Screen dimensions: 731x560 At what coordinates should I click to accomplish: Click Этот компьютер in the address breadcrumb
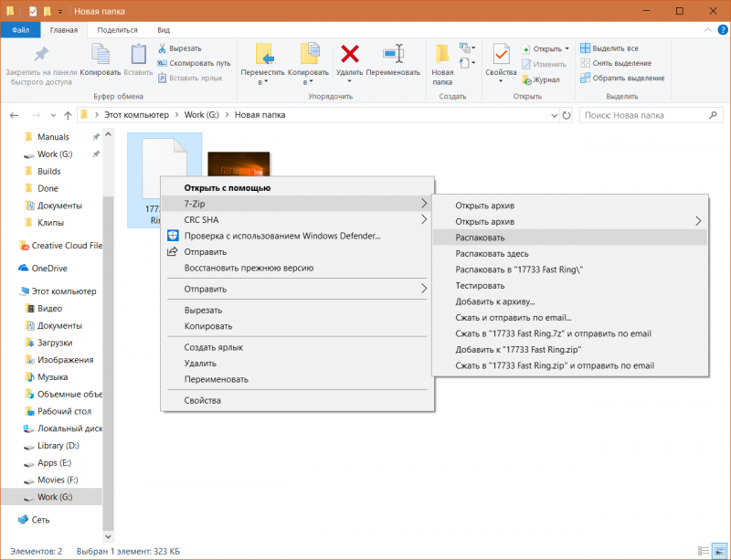[136, 115]
